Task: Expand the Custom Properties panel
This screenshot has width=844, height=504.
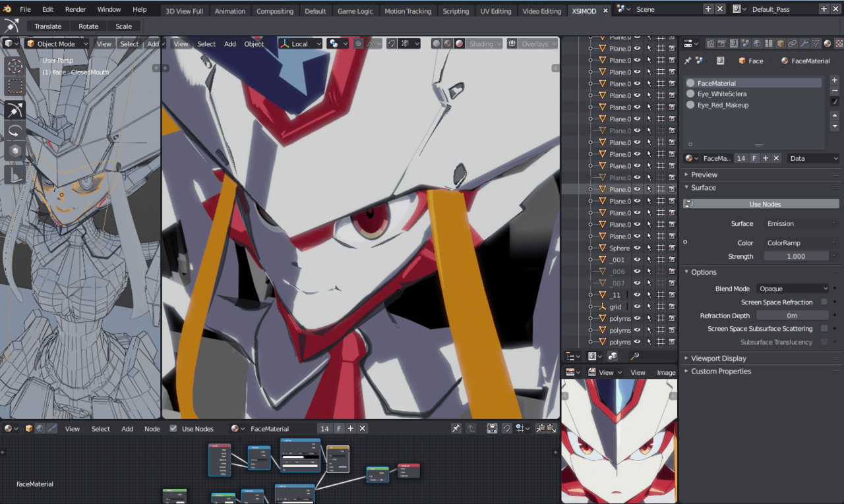Action: pyautogui.click(x=721, y=372)
